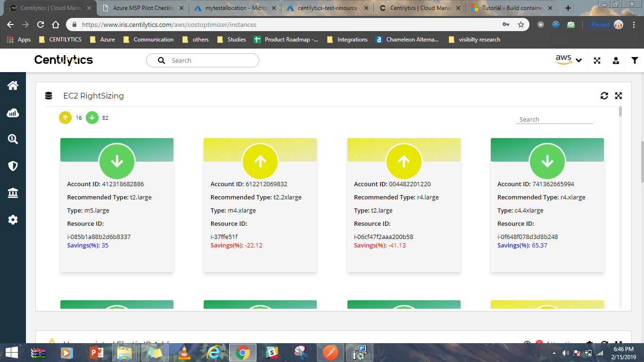
Task: Click the EC2 RightSizing panel search field
Action: (554, 119)
